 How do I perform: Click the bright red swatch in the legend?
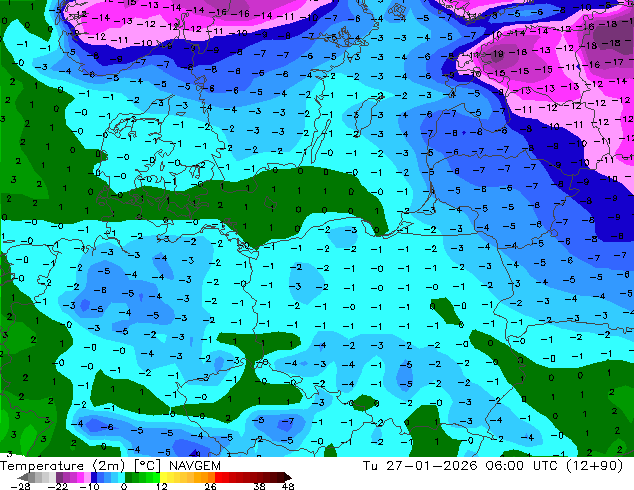coord(218,477)
